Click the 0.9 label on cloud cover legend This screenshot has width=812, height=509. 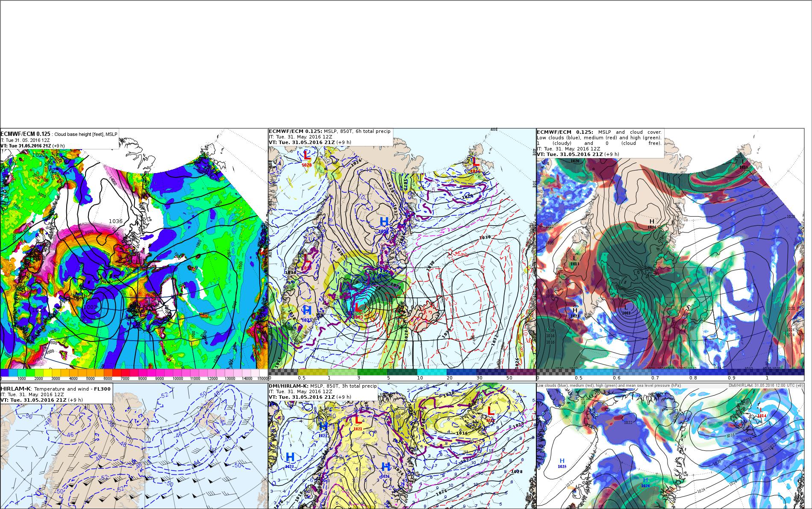(732, 378)
